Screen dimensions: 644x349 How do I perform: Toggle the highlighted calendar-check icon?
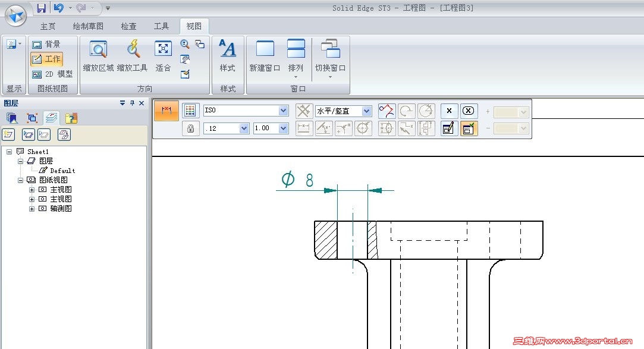(468, 128)
